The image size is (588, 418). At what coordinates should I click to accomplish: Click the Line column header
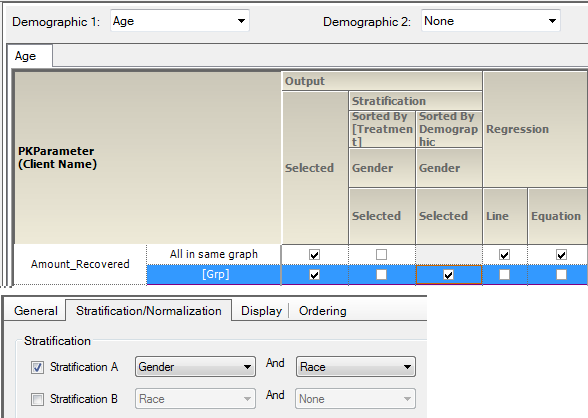tap(505, 216)
